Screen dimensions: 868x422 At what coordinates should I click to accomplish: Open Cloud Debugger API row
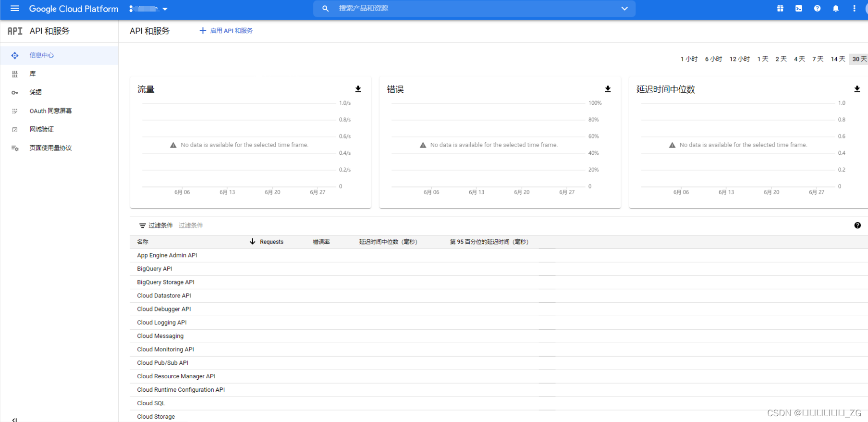point(499,309)
